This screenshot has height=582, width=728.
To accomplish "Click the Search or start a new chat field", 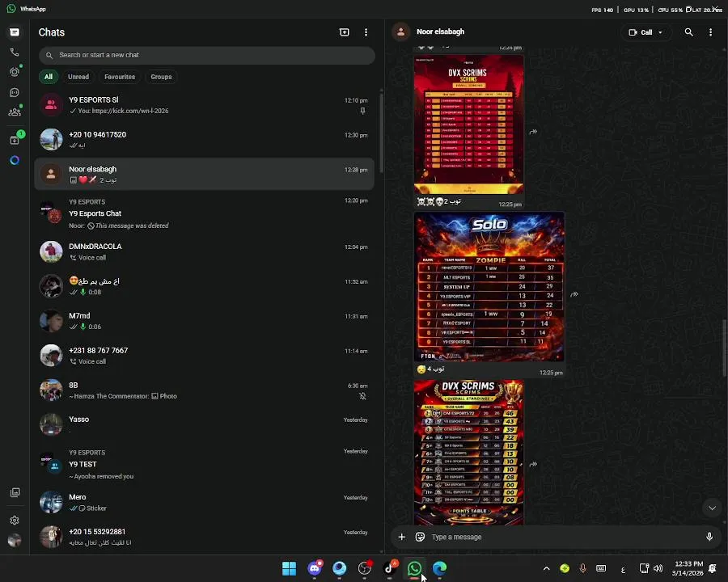I will [207, 55].
